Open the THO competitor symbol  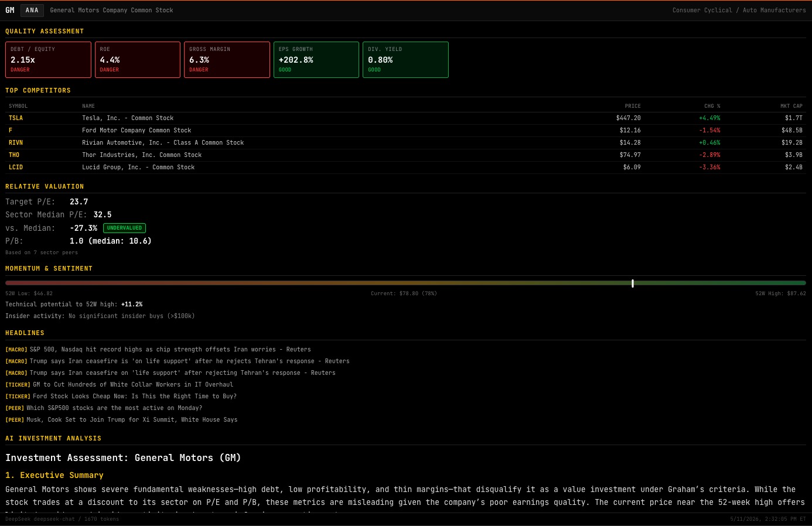[x=14, y=155]
